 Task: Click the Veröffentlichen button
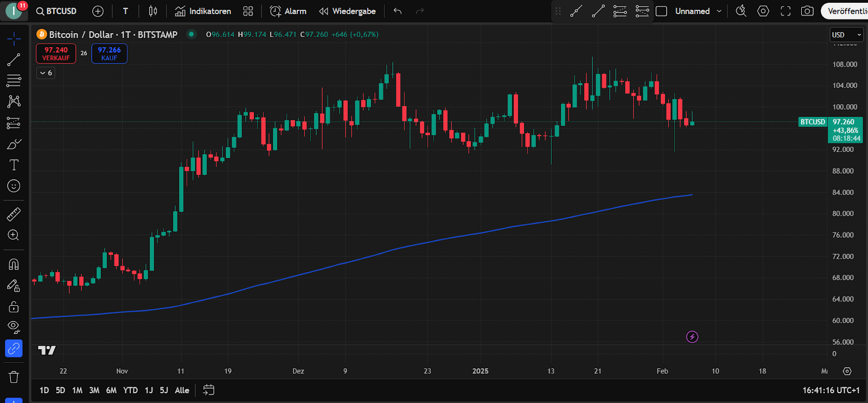[845, 11]
